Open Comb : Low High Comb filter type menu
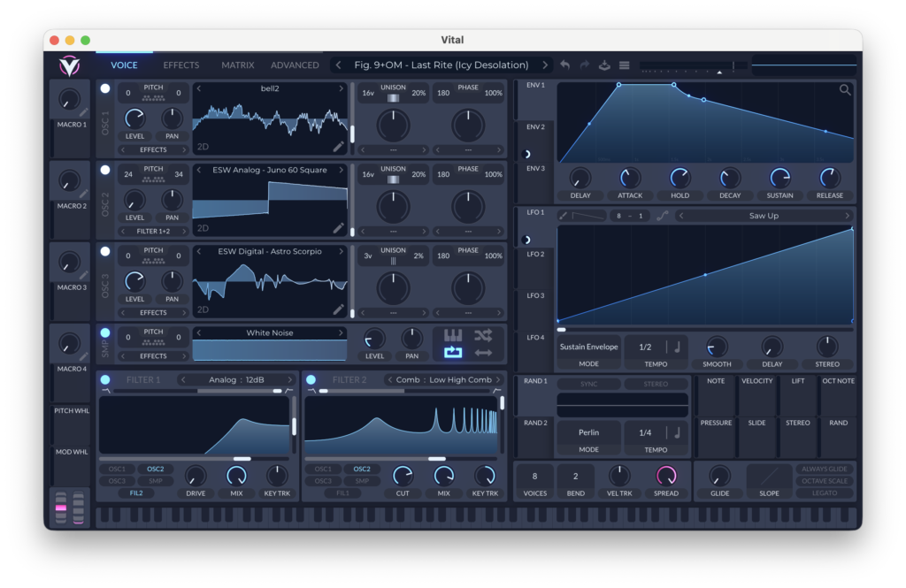This screenshot has width=906, height=588. click(x=443, y=380)
